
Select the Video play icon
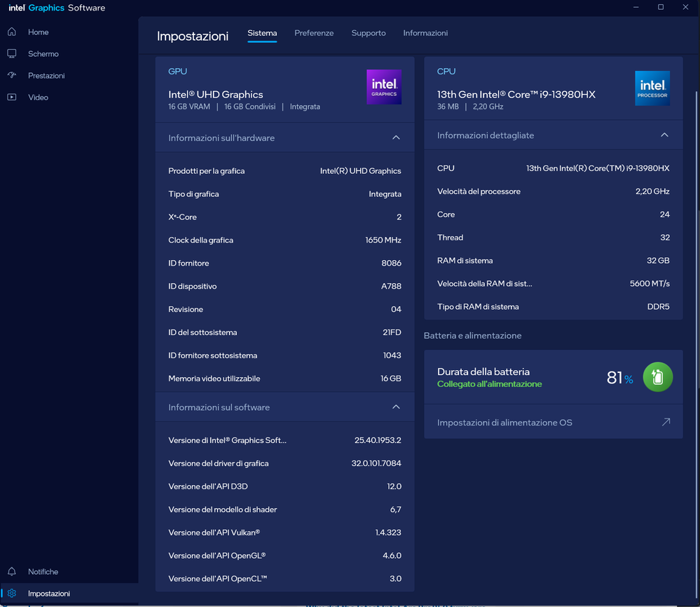coord(12,97)
